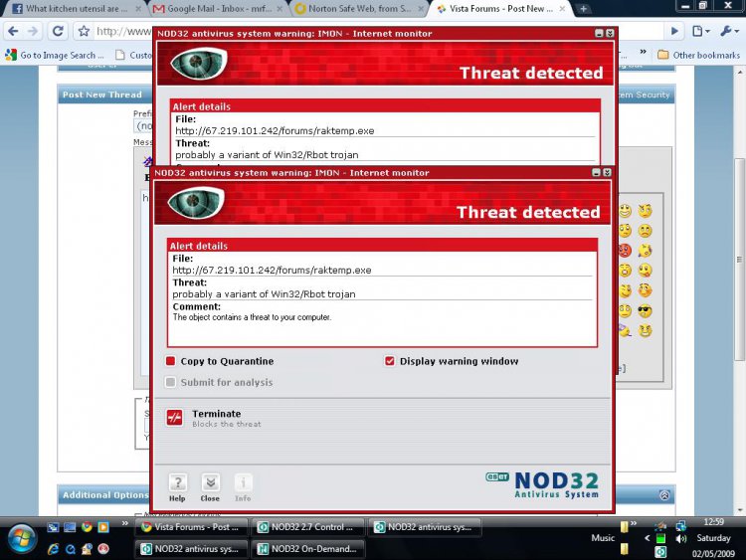Expand the quick launch overflow chevron
This screenshot has width=746, height=560.
[124, 523]
